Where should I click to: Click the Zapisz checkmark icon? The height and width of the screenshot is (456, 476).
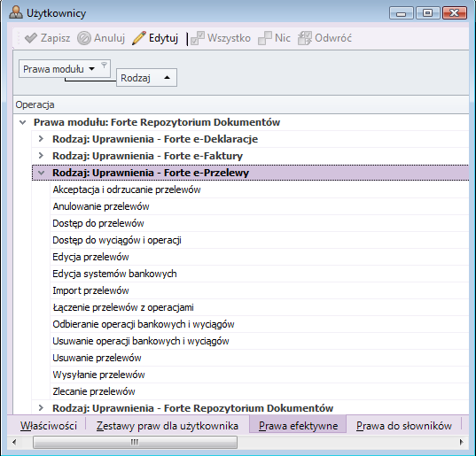31,38
